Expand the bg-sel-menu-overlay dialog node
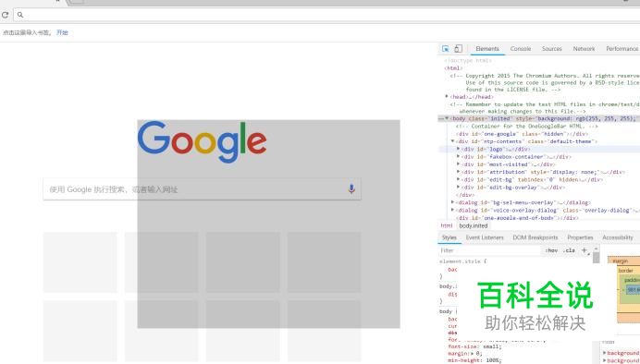The image size is (640, 364). (x=452, y=202)
